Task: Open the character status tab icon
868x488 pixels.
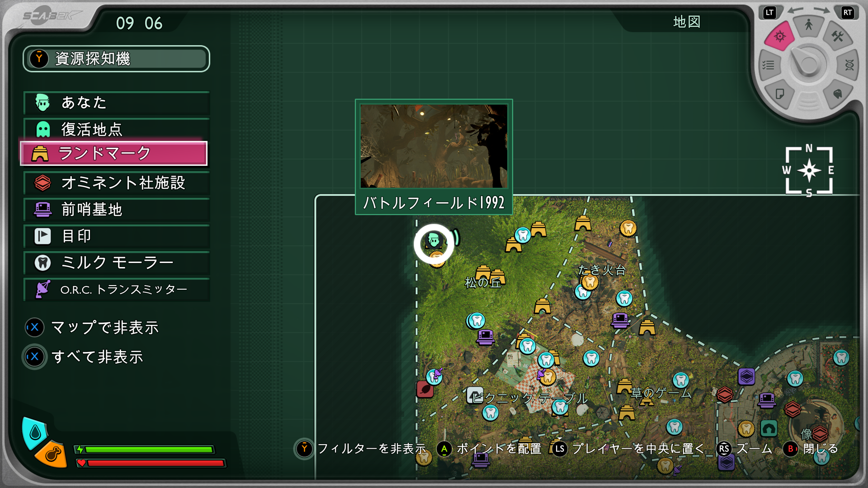Action: coord(809,25)
